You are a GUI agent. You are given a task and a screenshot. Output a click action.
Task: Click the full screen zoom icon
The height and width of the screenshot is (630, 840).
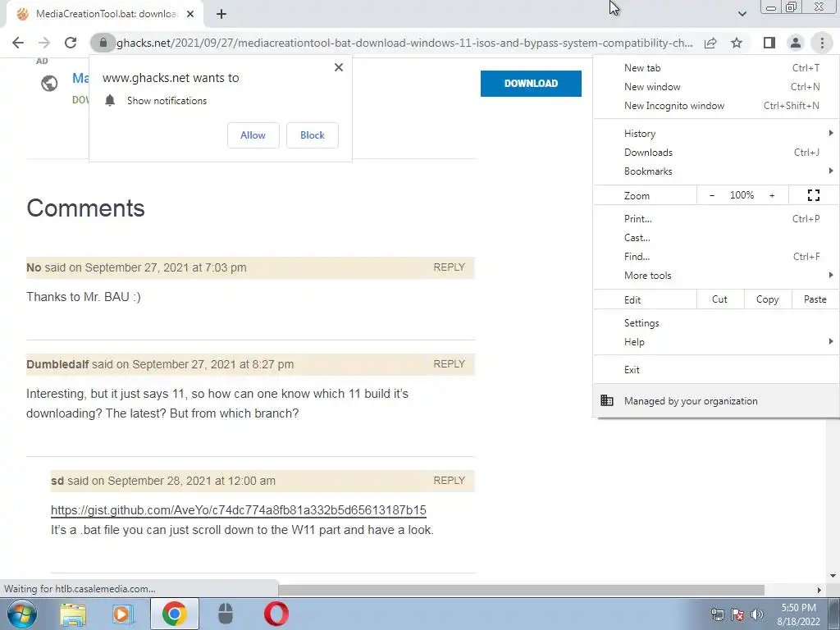813,195
